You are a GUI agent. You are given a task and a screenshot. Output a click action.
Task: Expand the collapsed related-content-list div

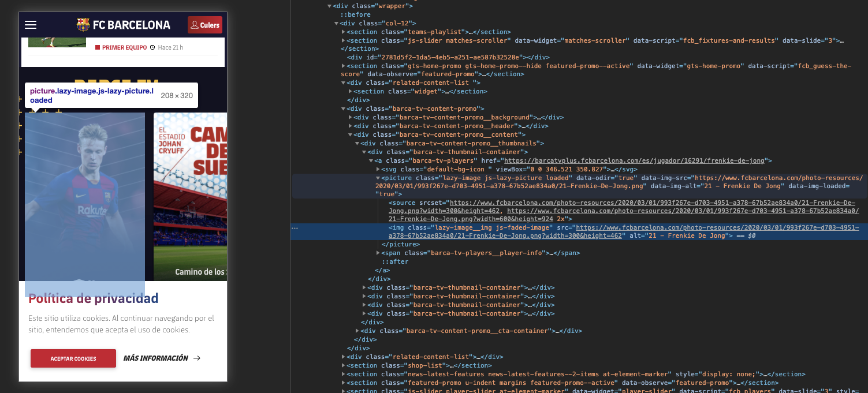tap(344, 357)
